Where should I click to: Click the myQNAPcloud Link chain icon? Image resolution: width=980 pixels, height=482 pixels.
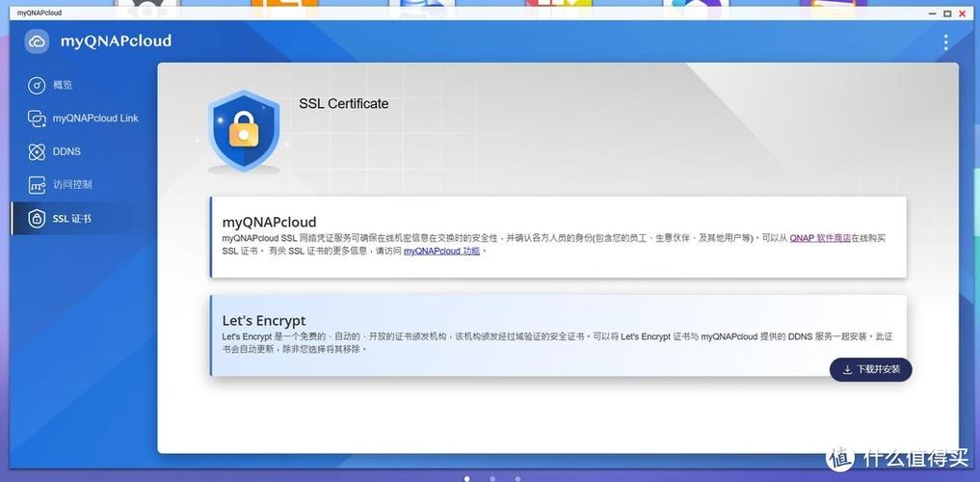click(x=37, y=119)
